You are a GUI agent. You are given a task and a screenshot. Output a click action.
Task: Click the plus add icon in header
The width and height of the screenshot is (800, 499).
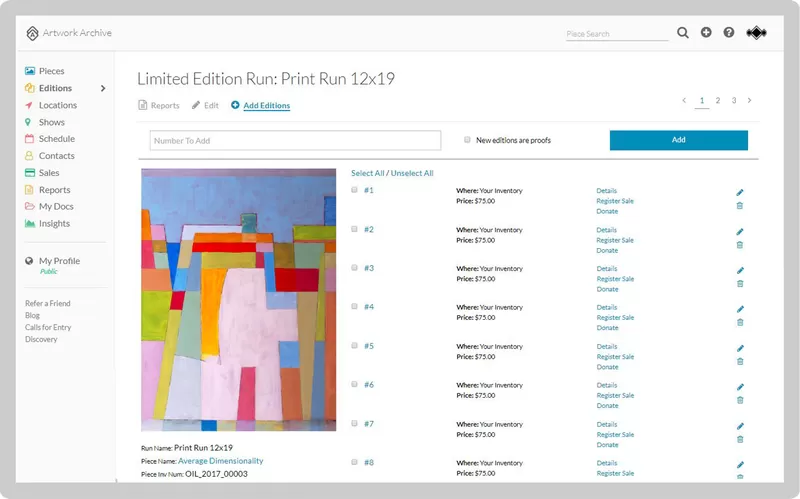tap(706, 32)
